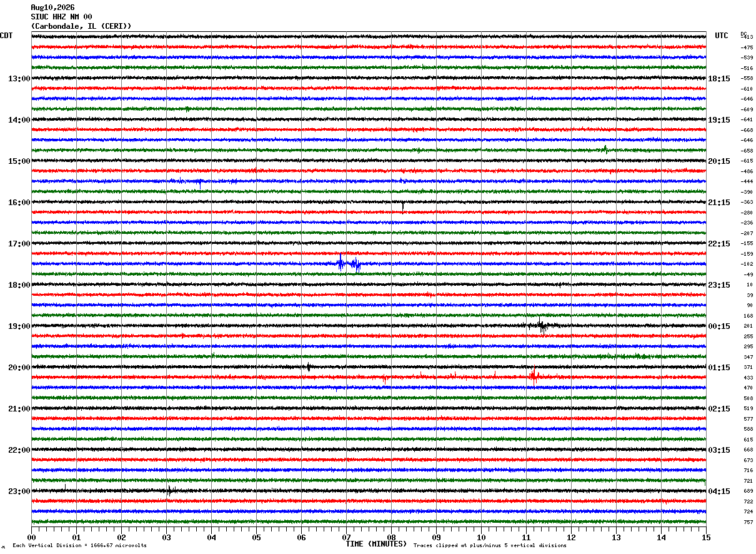Screen dimensions: 756x554
Task: Click the black spike at 16:00 row
Action: click(x=402, y=204)
